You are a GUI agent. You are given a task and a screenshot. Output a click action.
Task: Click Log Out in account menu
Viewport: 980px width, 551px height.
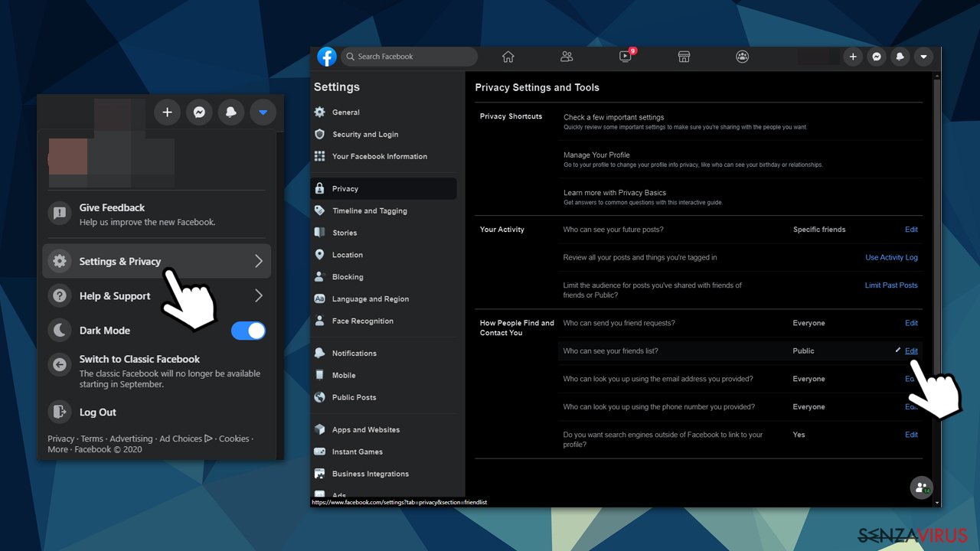(x=157, y=412)
